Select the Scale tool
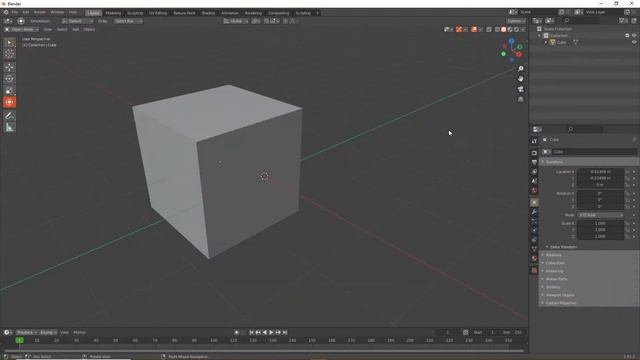This screenshot has height=360, width=640. coord(9,91)
